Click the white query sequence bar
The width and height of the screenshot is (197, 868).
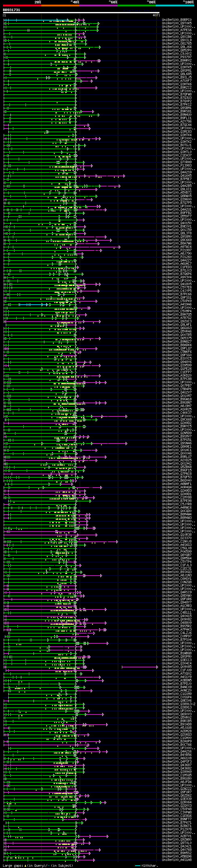click(81, 13)
